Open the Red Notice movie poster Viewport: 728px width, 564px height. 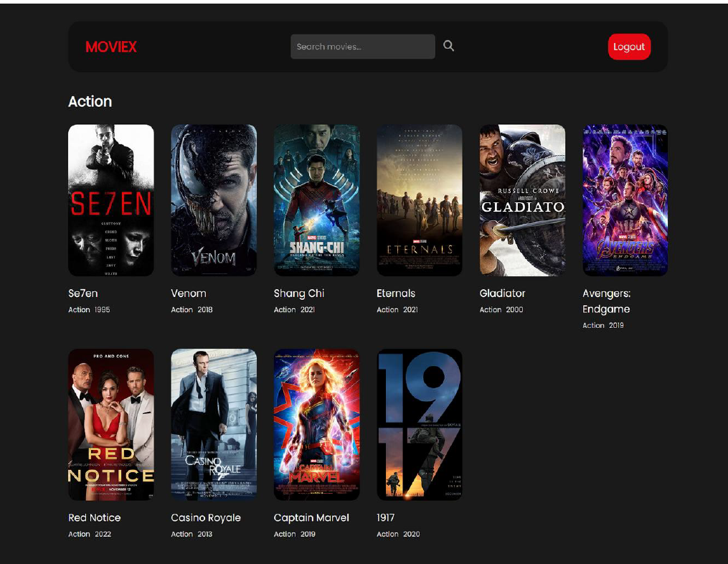click(x=111, y=425)
